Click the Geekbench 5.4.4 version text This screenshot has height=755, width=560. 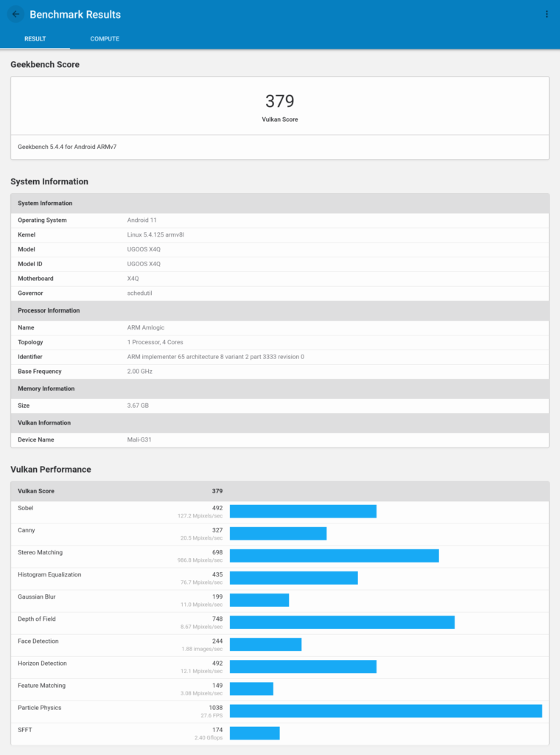coord(67,147)
